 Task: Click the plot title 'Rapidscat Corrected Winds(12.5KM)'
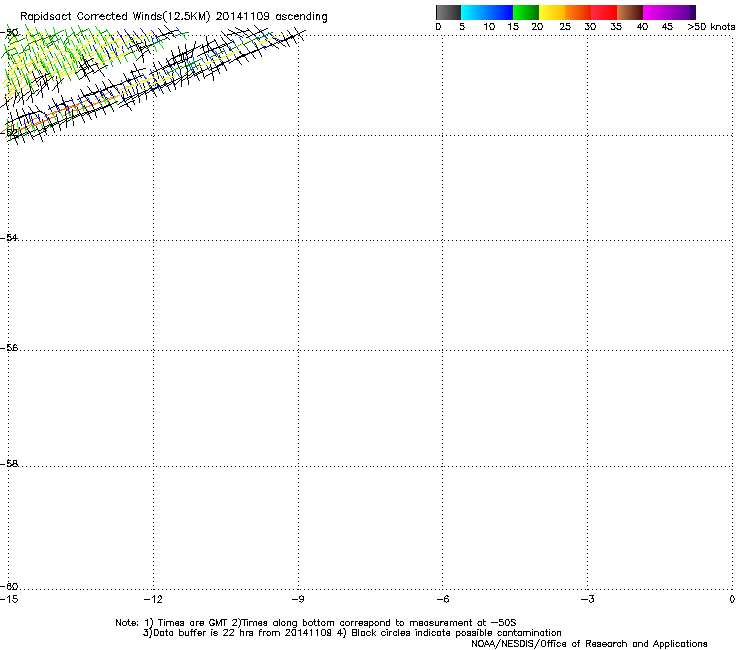115,17
